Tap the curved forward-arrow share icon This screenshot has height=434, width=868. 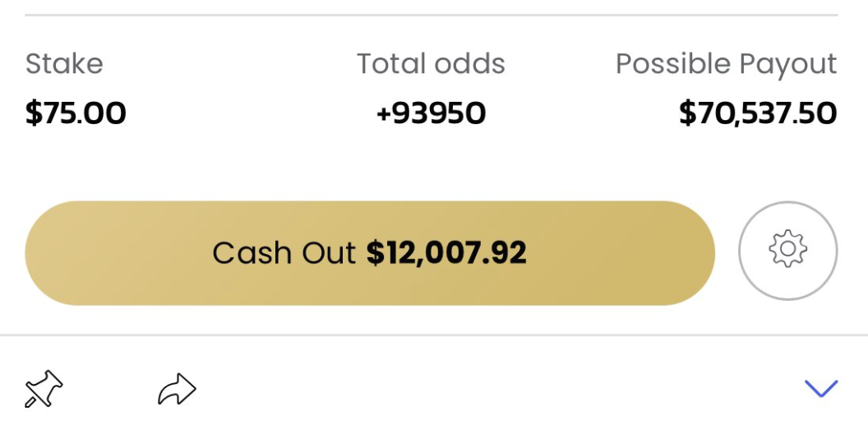tap(178, 389)
